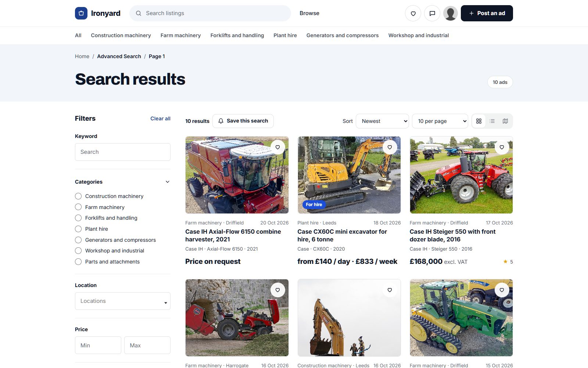The image size is (588, 368).
Task: Open favourites via header heart icon
Action: pos(413,13)
